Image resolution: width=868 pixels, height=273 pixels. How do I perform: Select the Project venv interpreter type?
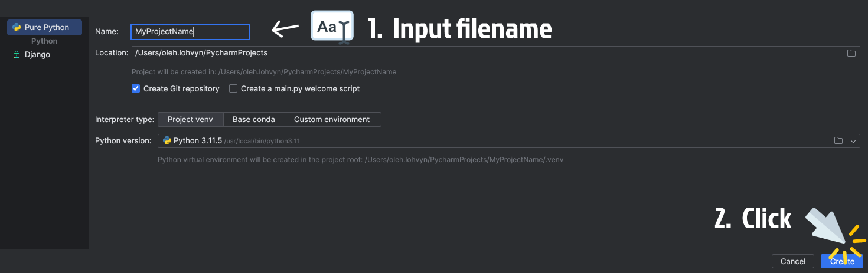click(x=190, y=120)
